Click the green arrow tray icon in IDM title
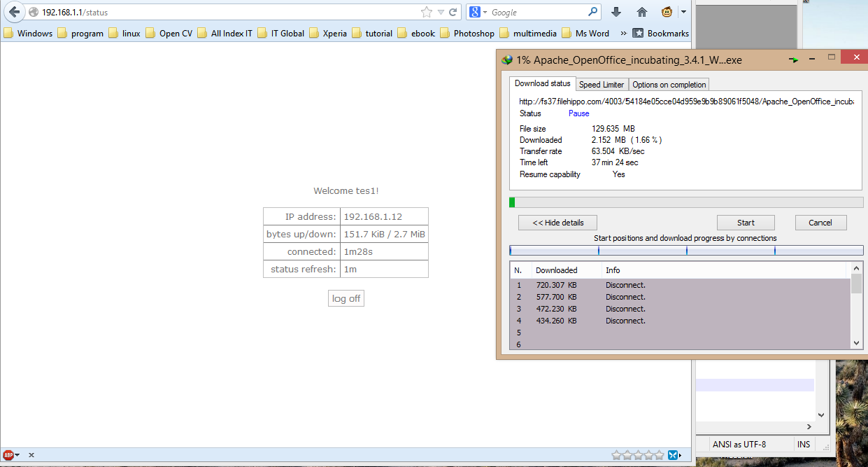Screen dimensions: 868x467 tap(794, 60)
